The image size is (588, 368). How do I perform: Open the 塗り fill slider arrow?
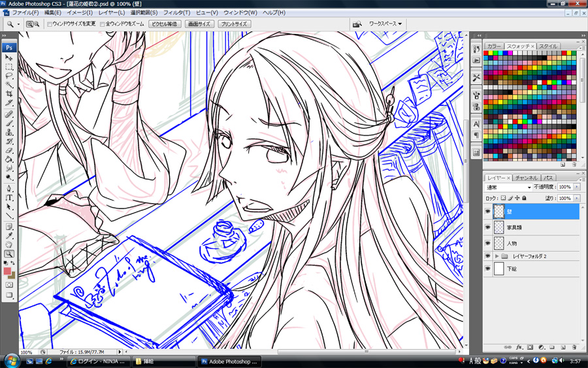577,198
